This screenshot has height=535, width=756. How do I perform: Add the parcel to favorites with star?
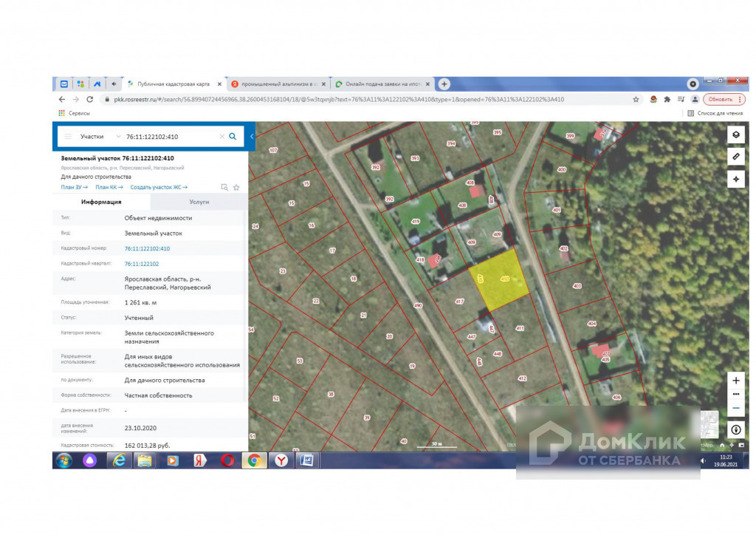236,187
